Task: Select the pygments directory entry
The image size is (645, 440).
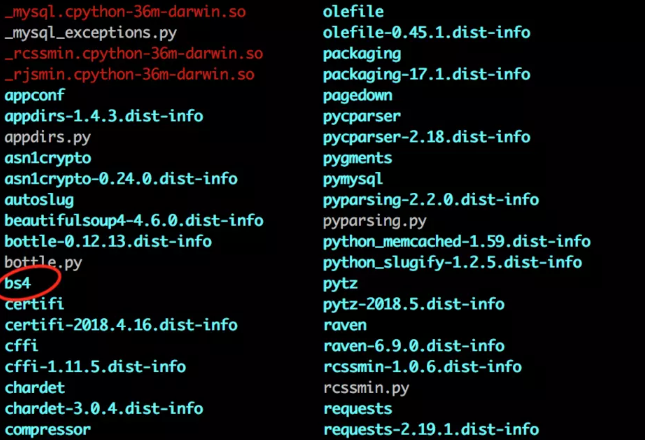Action: pos(358,158)
